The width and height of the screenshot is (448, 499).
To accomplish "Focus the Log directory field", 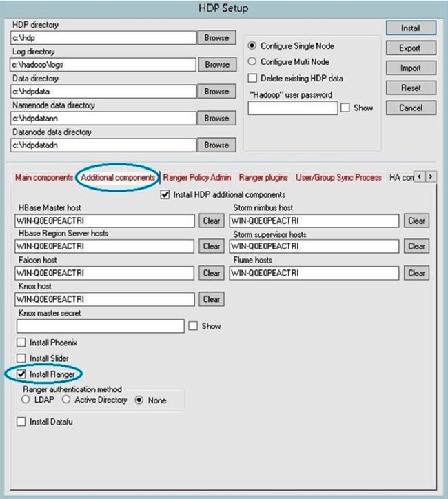I will tap(103, 65).
